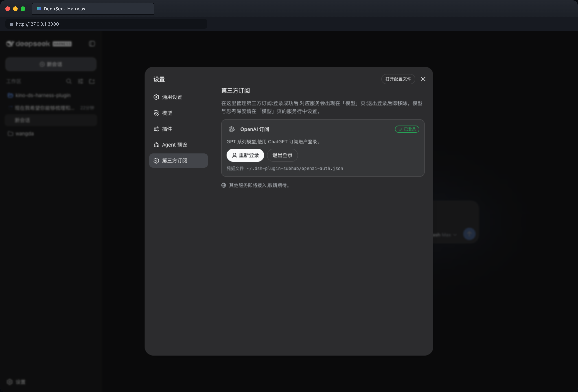Click the 已登录 status badge
Screen dimensions: 578x392
tap(407, 129)
